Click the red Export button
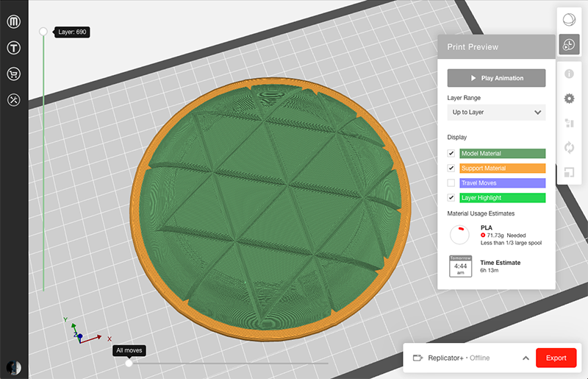 click(556, 358)
